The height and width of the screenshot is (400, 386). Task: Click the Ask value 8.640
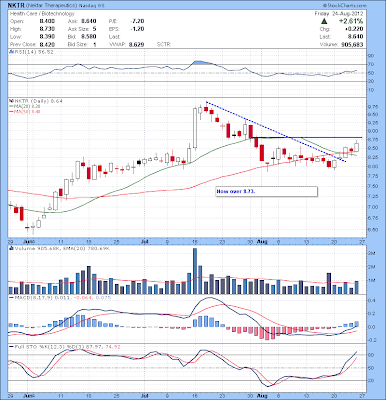coord(89,21)
